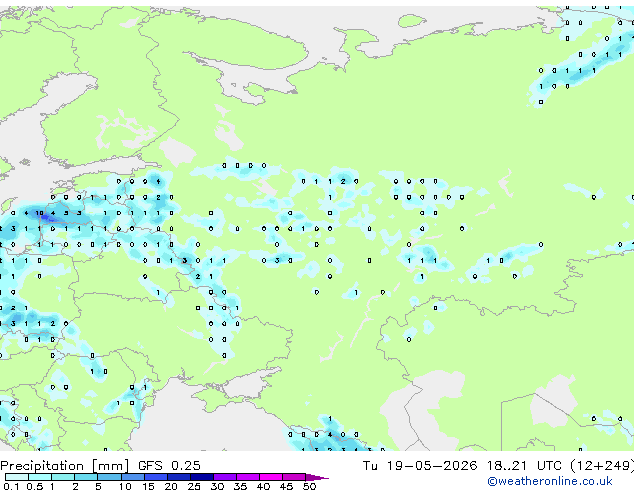Pick the 10–15 mm blue legend swatch
Screen dimensions: 634x490
coord(132,477)
